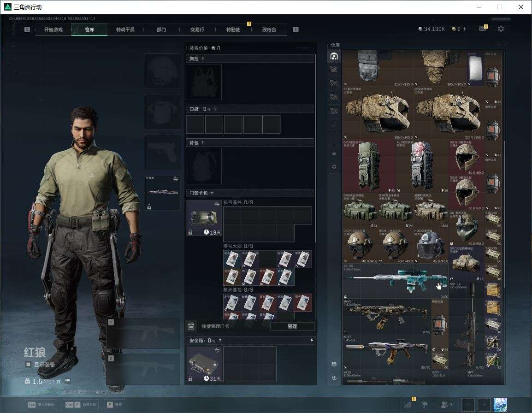Screen dimensions: 532x413
Task: Click 快捷管理门卡 icon
Action: click(191, 326)
